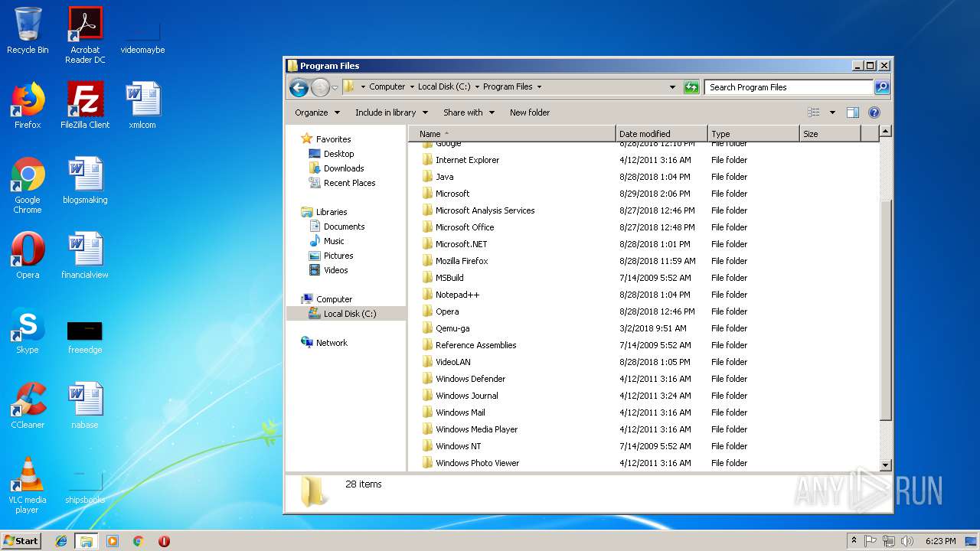Viewport: 980px width, 551px height.
Task: Click the file list scroll up arrow
Action: [886, 132]
